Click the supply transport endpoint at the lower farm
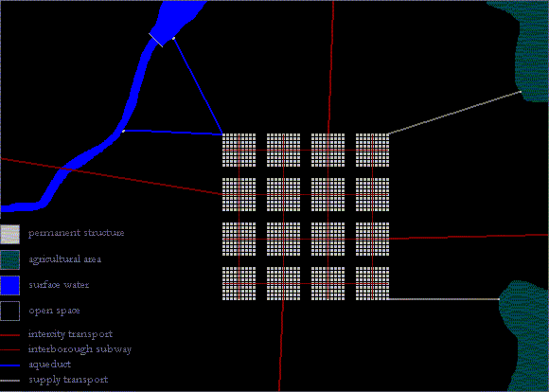 [x=499, y=299]
